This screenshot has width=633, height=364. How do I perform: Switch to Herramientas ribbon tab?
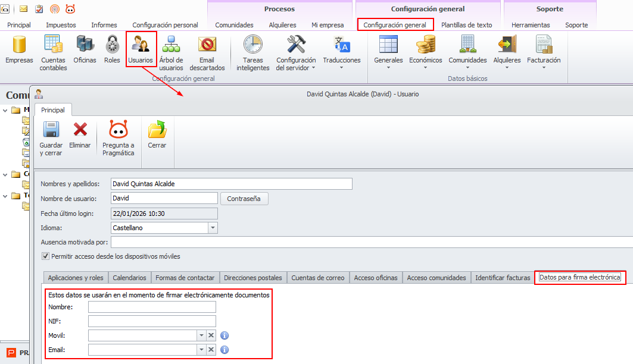(531, 25)
